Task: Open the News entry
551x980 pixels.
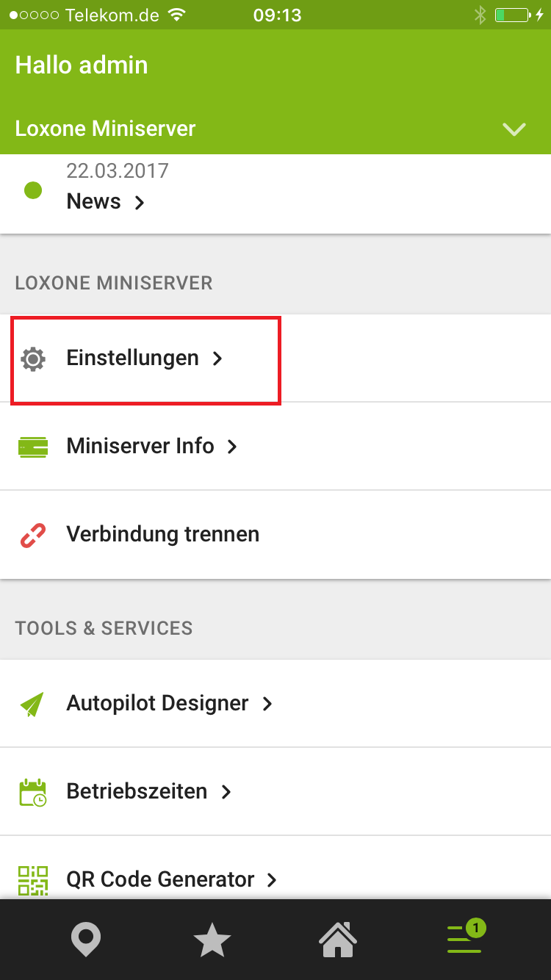Action: [x=94, y=201]
